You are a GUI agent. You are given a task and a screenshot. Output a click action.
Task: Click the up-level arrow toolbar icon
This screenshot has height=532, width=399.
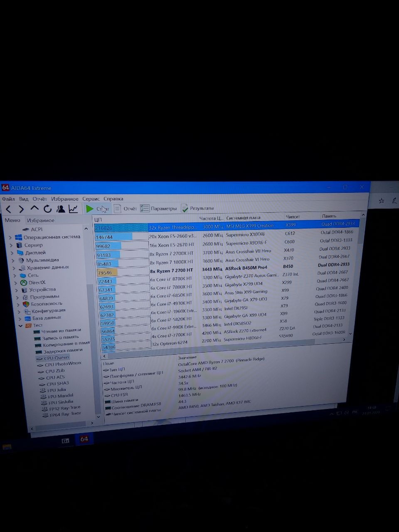pos(34,209)
